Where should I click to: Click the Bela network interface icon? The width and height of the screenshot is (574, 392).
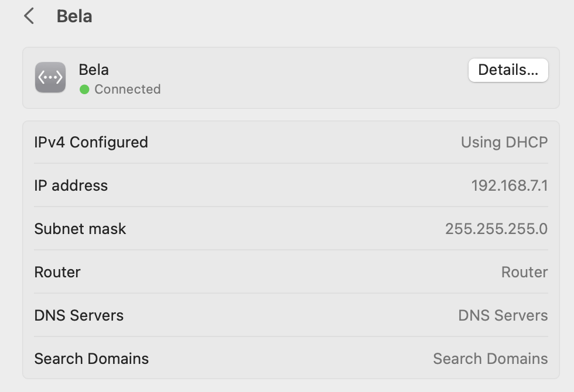coord(50,78)
